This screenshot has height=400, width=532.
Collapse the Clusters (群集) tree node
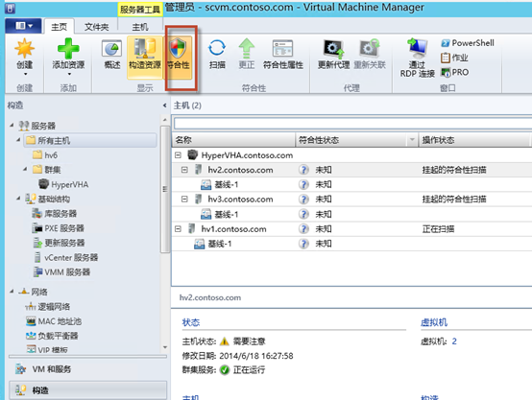tap(25, 169)
